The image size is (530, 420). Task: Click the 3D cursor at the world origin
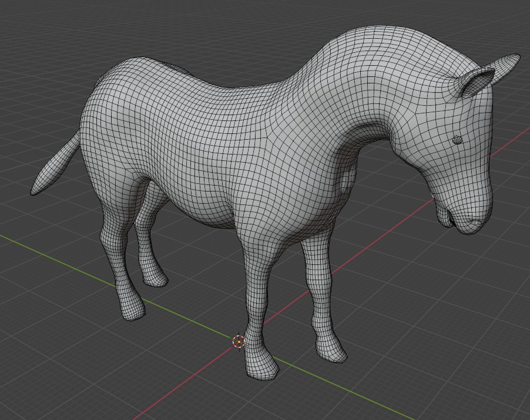click(239, 342)
